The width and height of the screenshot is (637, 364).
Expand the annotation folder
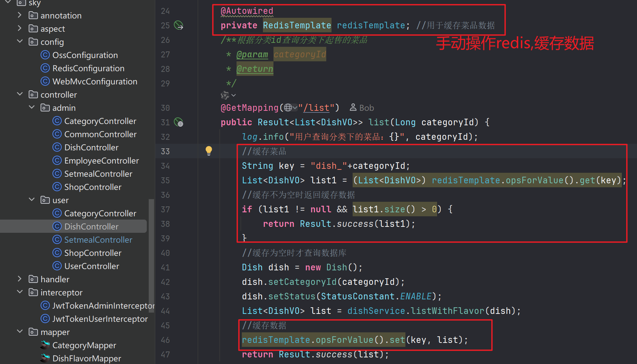coord(20,15)
